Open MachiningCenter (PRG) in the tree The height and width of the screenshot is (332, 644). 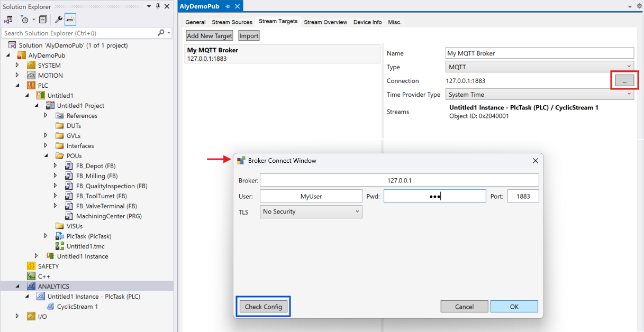[108, 216]
